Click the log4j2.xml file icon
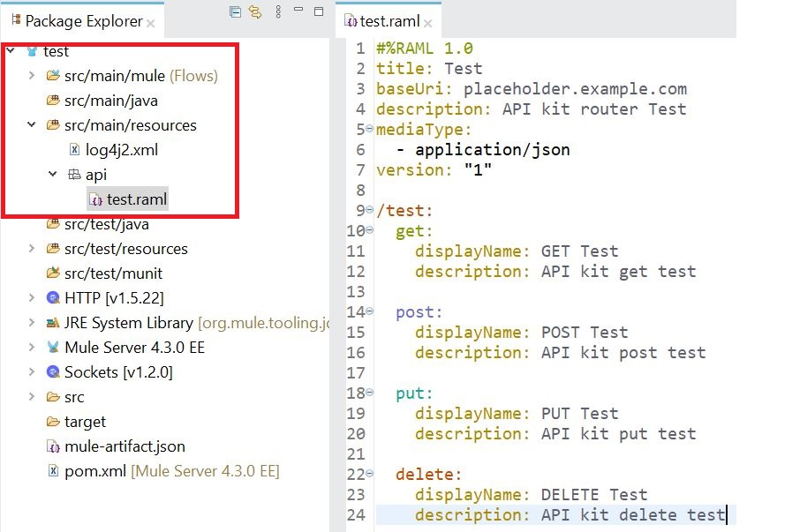 [74, 150]
